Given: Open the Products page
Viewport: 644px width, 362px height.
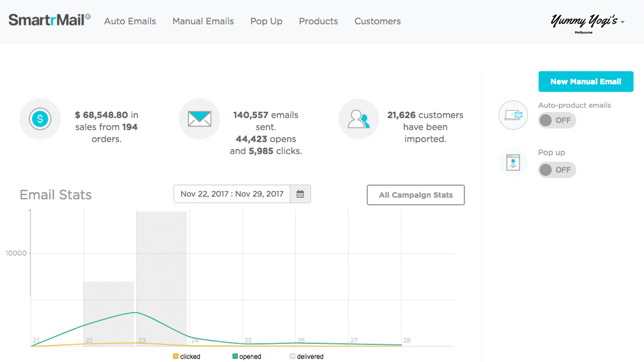Looking at the screenshot, I should 318,21.
